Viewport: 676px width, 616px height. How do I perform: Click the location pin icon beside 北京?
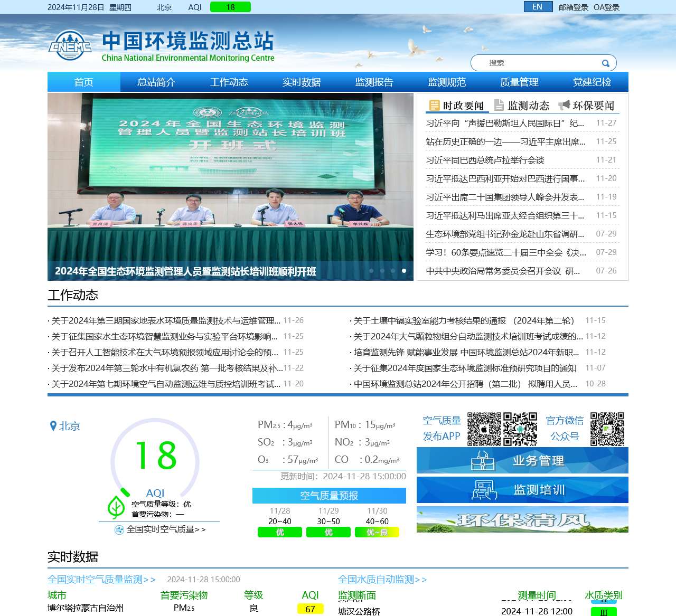[53, 425]
